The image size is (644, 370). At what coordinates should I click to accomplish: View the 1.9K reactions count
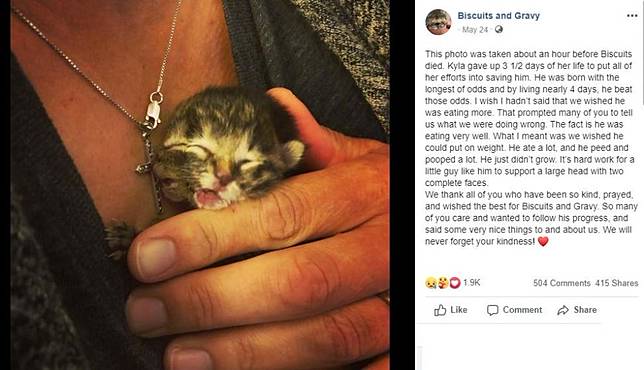click(x=472, y=283)
